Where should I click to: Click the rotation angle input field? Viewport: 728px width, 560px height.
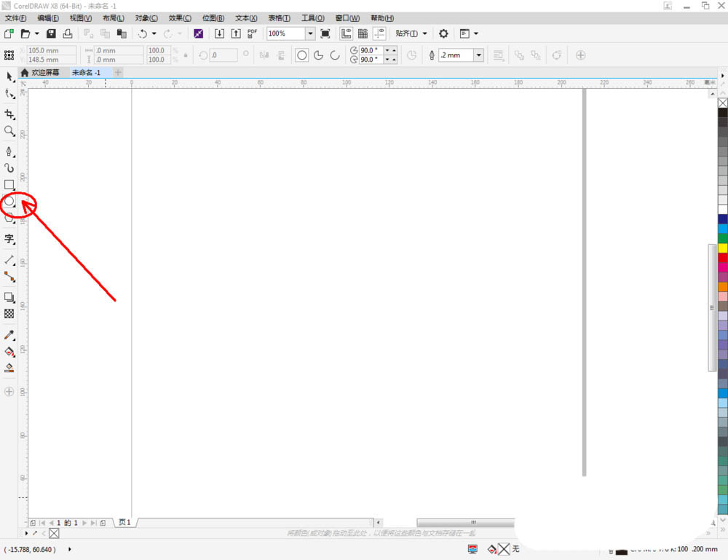click(223, 55)
